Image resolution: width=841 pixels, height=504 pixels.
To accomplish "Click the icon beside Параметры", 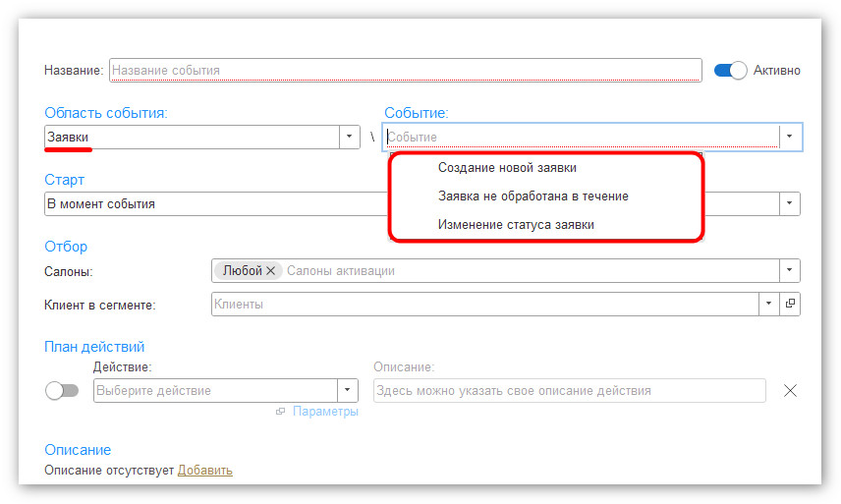I will point(281,412).
